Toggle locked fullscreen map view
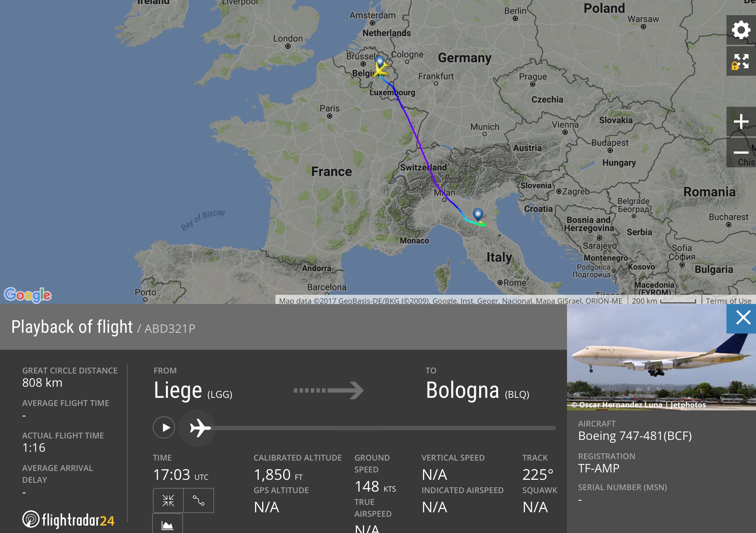The height and width of the screenshot is (533, 756). 741,61
